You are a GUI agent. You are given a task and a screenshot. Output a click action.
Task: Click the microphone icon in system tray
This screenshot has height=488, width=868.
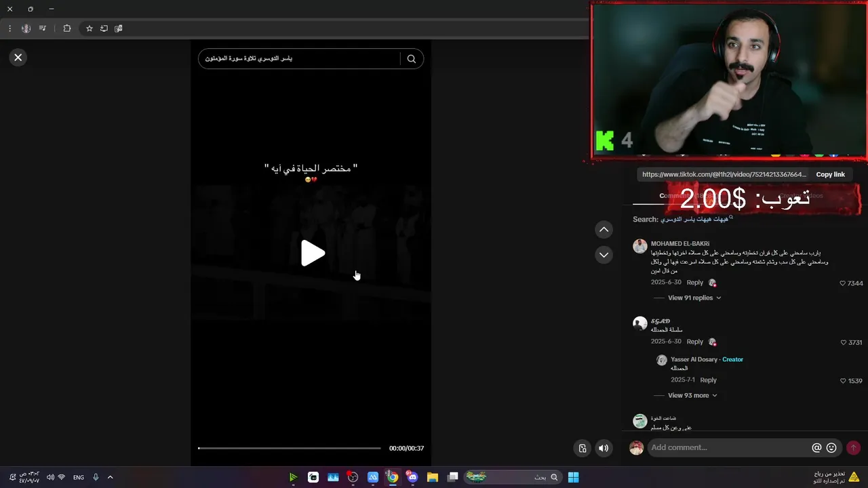(x=96, y=477)
